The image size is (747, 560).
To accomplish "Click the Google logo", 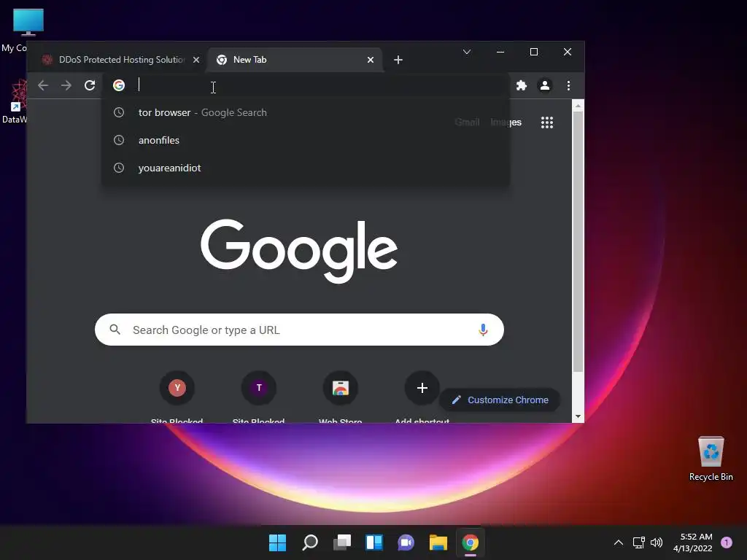I will 299,251.
